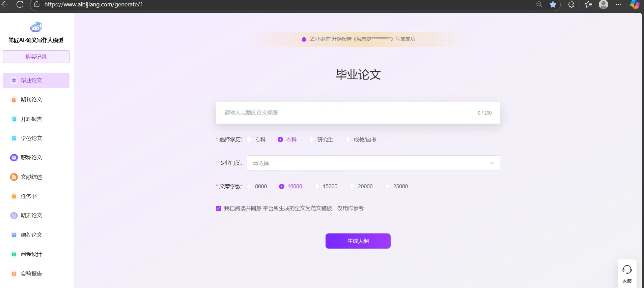Click the 笔匠AI robot logo
The width and height of the screenshot is (644, 288).
(x=36, y=27)
